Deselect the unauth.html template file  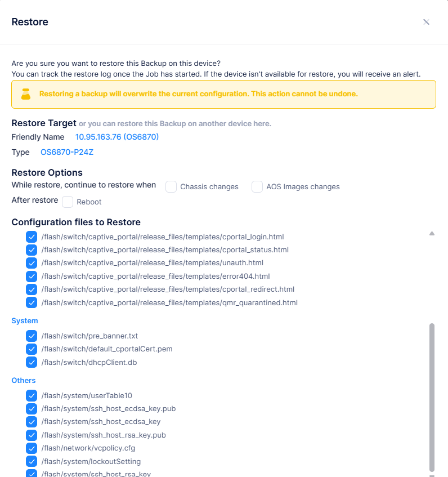click(x=32, y=263)
